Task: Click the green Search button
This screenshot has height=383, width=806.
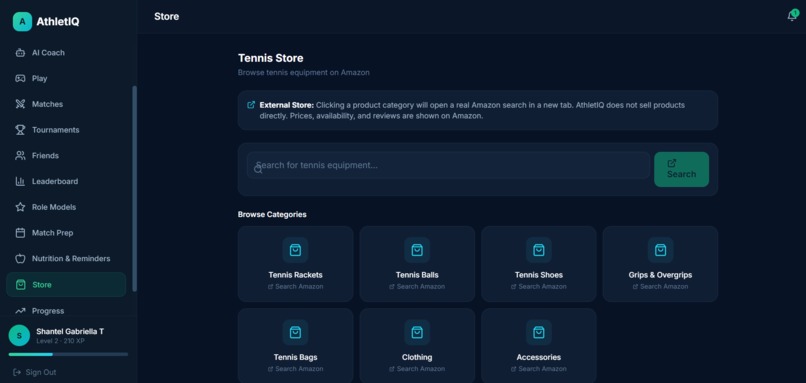Action: point(681,169)
